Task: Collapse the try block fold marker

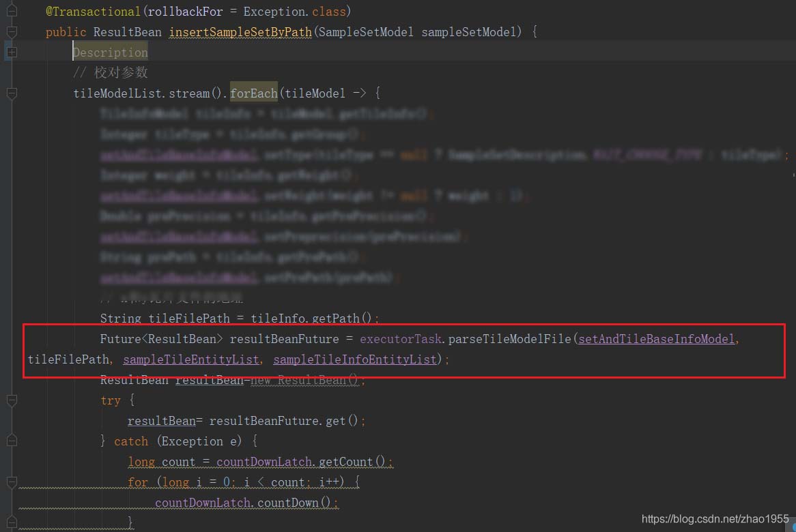Action: click(x=12, y=400)
